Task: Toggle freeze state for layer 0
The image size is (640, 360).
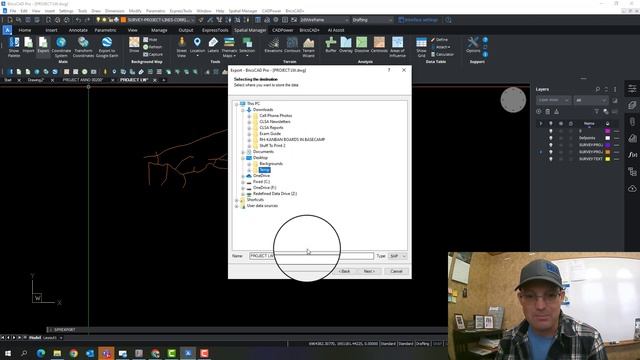Action: [561, 131]
